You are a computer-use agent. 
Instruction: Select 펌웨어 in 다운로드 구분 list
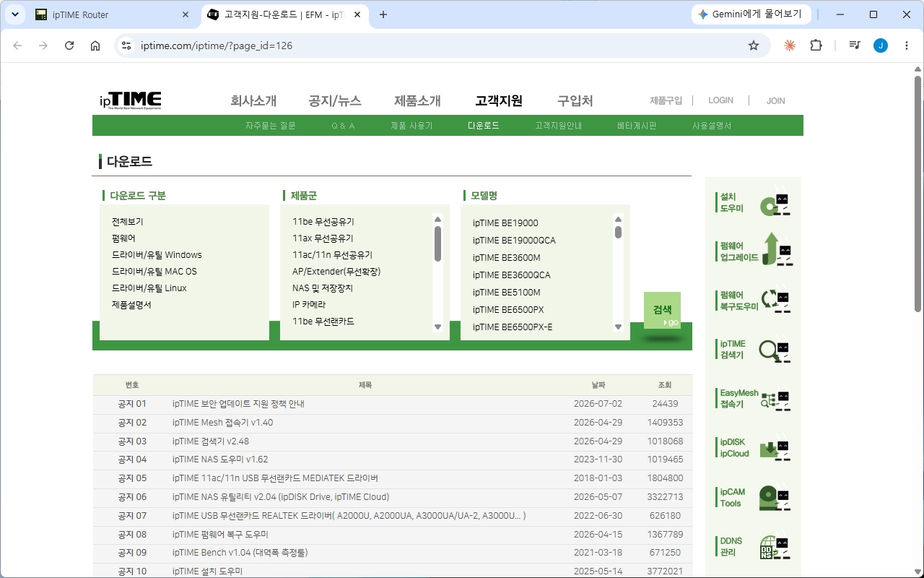pos(123,238)
